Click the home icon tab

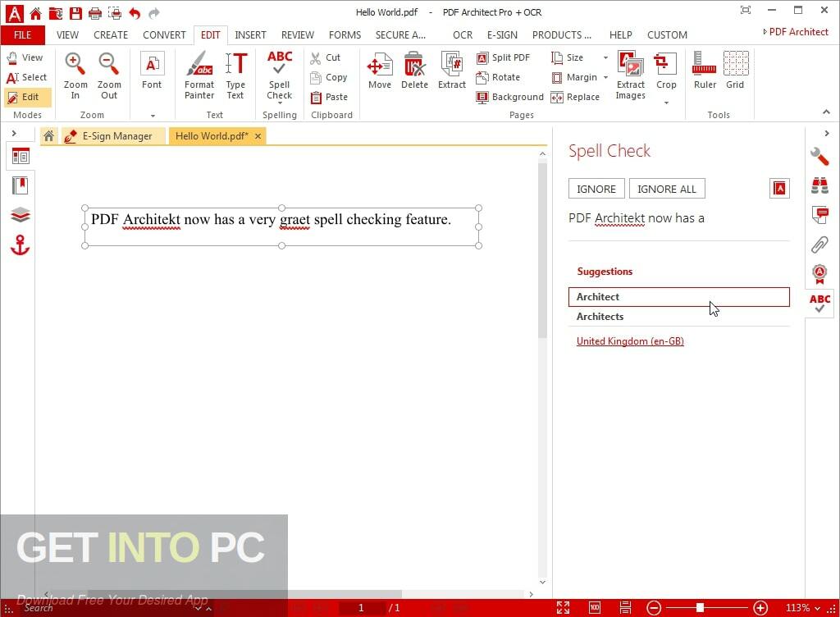[48, 136]
